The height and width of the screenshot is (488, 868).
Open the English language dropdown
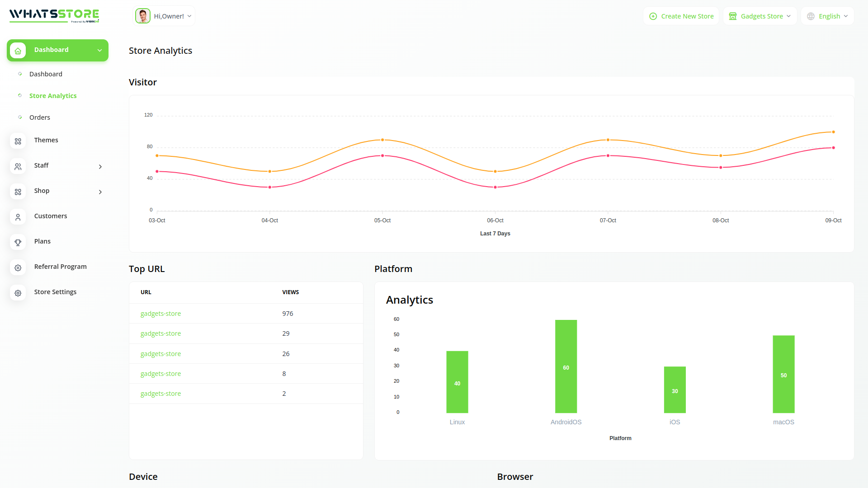pyautogui.click(x=828, y=16)
